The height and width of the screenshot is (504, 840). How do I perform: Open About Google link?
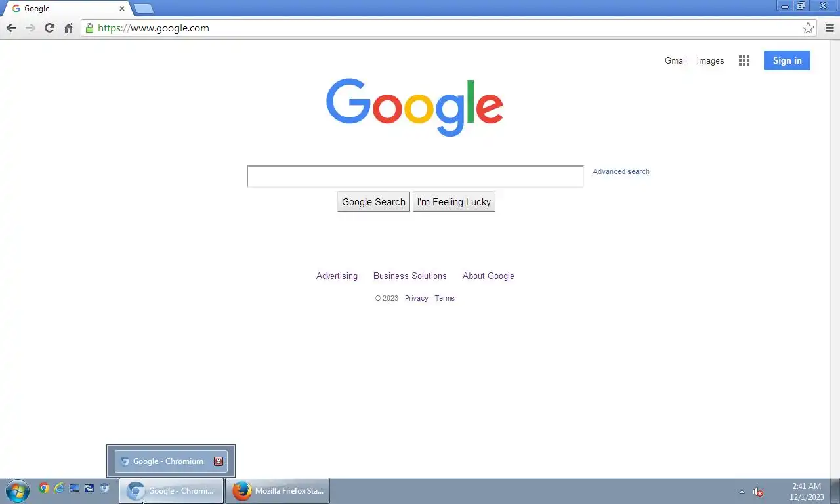click(488, 276)
